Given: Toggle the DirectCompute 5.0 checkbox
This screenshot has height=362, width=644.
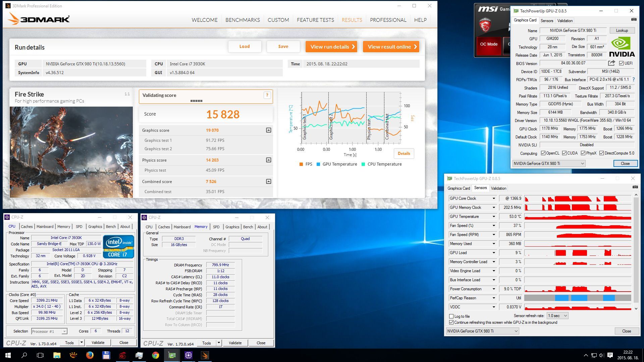Looking at the screenshot, I should (601, 153).
